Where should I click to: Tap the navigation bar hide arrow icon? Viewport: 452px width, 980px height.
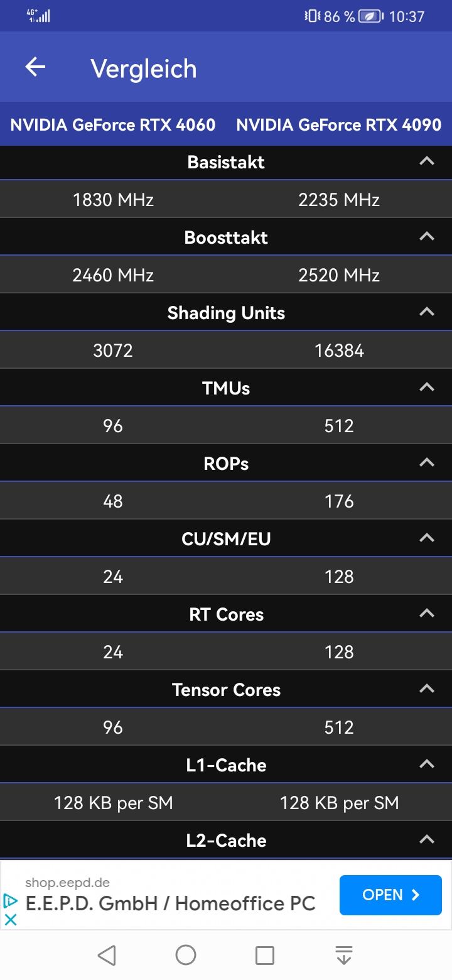344,955
